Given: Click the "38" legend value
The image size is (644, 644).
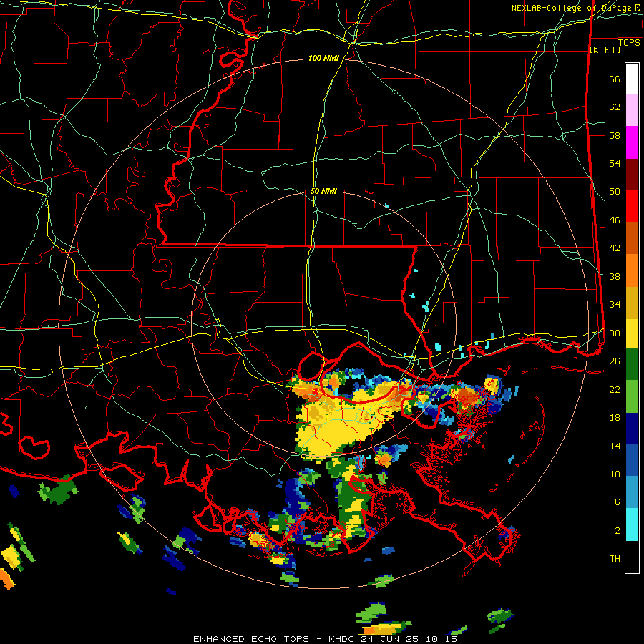Looking at the screenshot, I should pos(615,276).
